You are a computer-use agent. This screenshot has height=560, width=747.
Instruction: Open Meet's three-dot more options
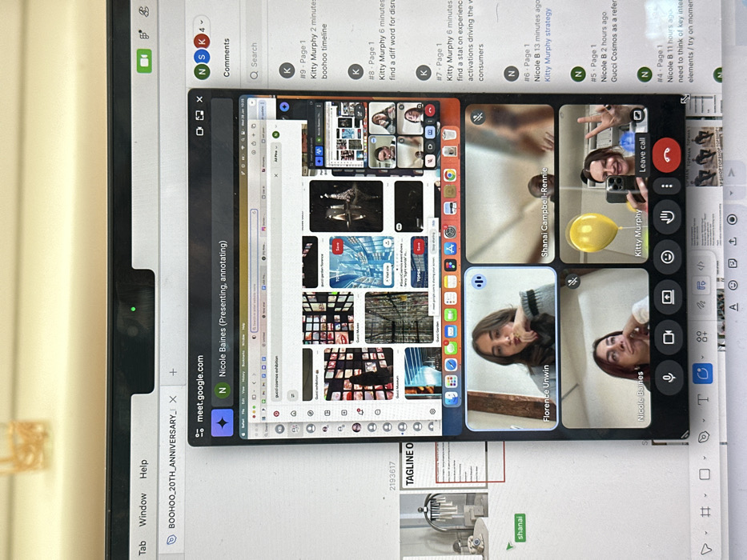[667, 186]
